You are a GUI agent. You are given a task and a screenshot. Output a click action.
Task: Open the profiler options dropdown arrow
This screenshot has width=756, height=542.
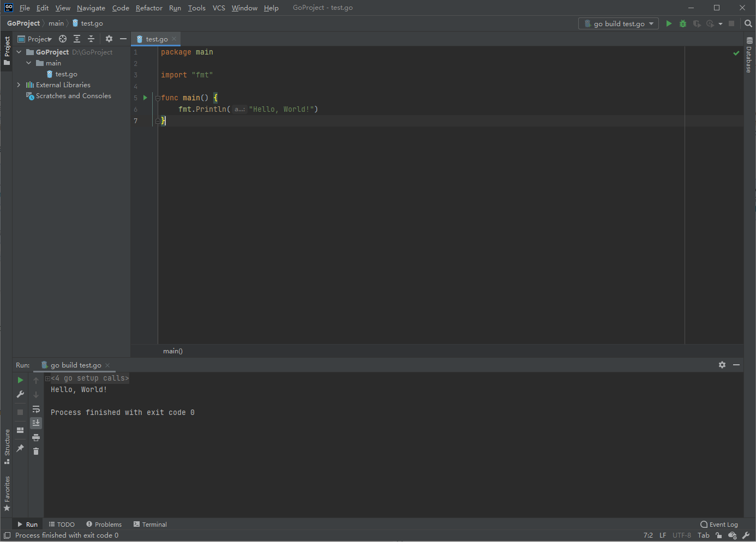[x=721, y=23]
